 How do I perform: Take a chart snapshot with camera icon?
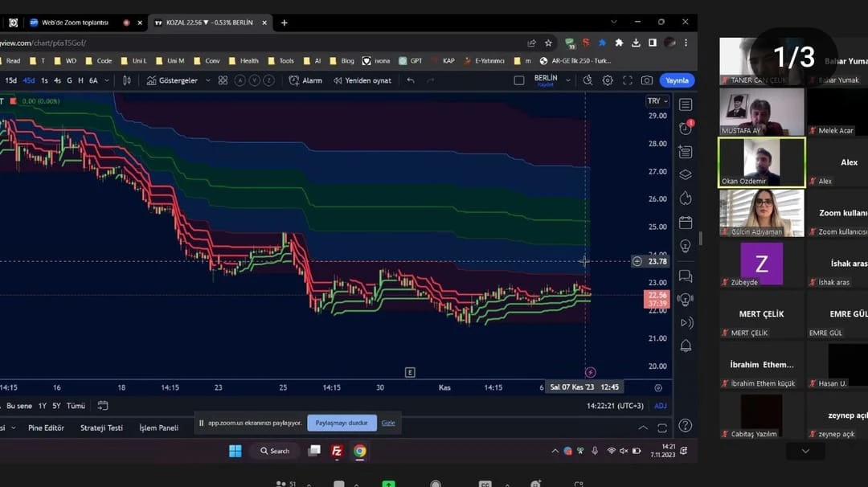pos(647,80)
